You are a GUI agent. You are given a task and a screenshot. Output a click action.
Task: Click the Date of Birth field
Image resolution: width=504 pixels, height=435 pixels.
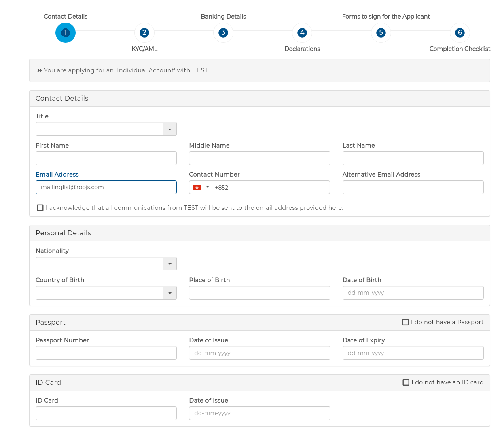[x=413, y=293]
